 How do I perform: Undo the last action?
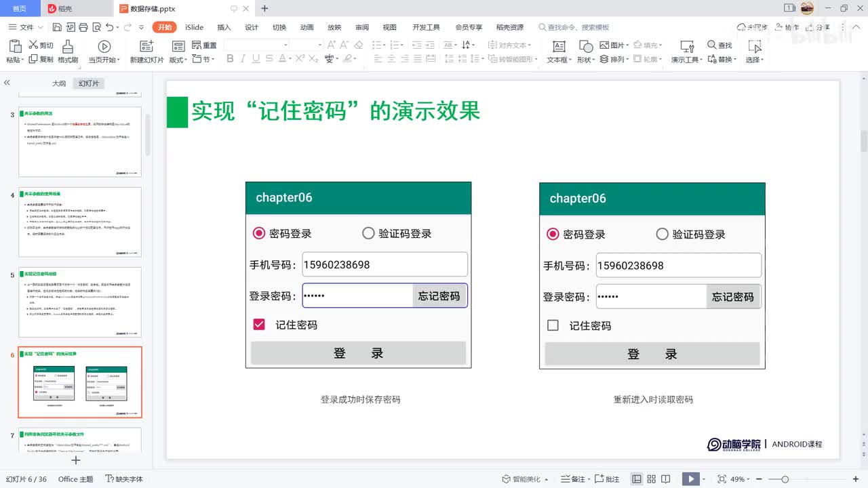tap(109, 27)
